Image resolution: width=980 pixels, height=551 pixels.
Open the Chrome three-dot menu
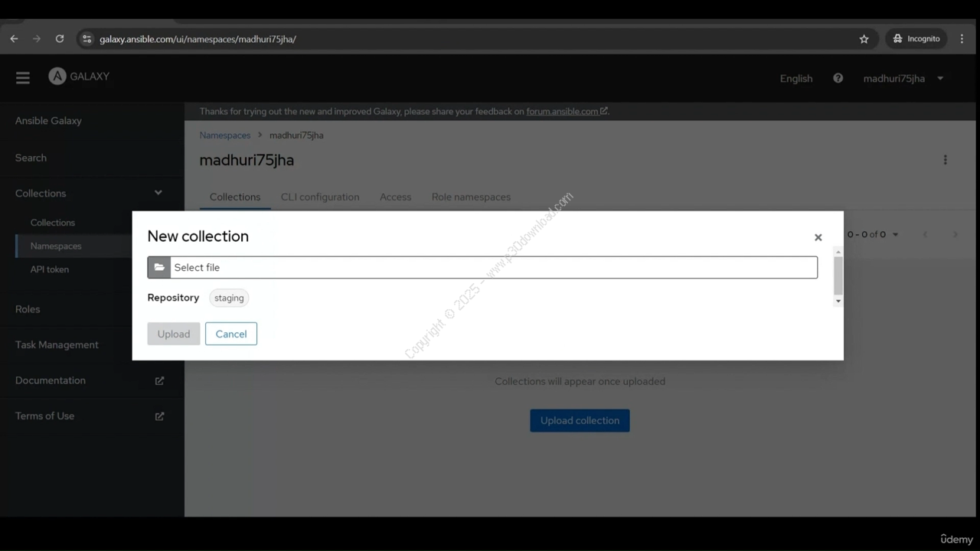click(962, 39)
